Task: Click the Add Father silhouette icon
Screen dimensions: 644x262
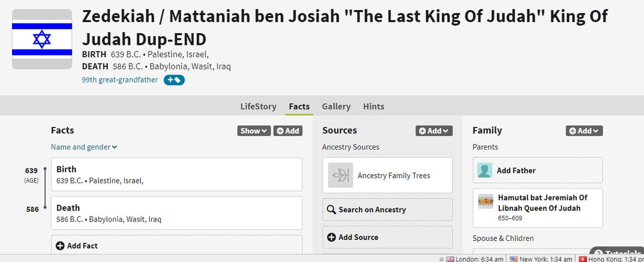Action: [485, 170]
